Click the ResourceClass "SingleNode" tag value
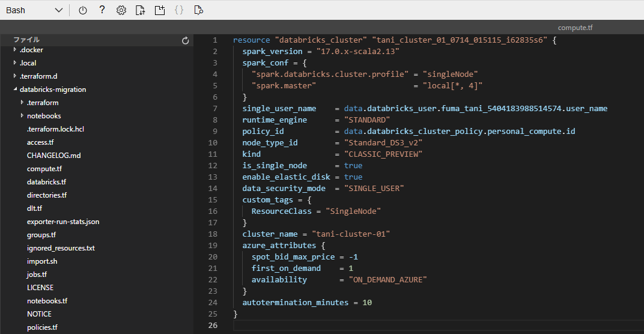Image resolution: width=644 pixels, height=334 pixels. 353,211
